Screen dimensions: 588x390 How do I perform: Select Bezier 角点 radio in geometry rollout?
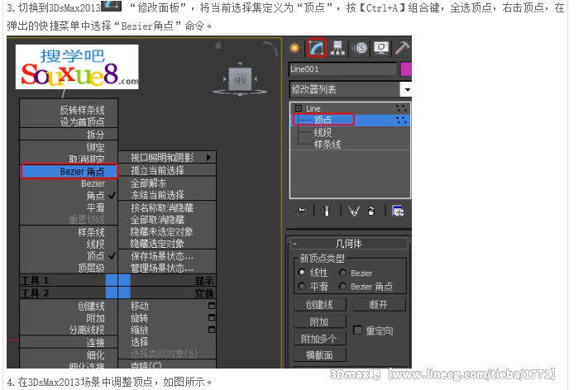click(342, 286)
